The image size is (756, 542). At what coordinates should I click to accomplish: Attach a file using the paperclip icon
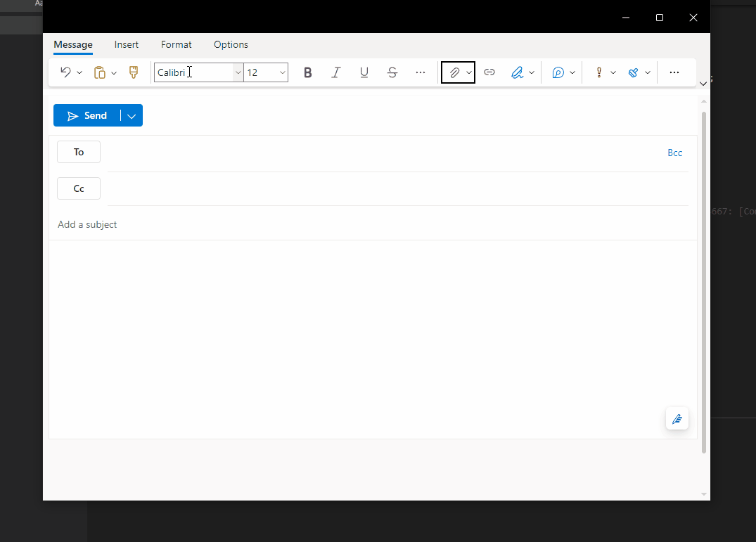454,72
